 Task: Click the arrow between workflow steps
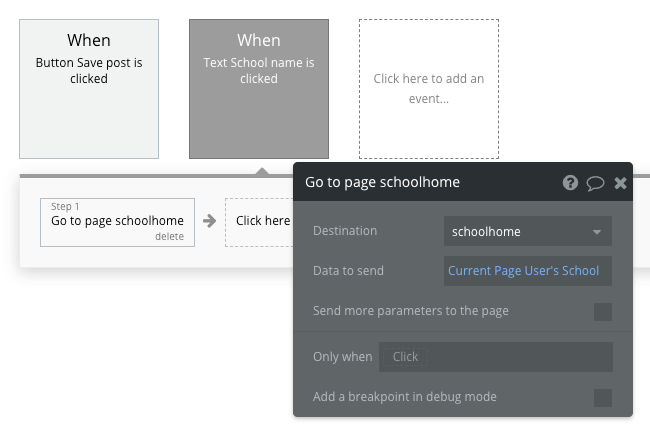(x=210, y=221)
